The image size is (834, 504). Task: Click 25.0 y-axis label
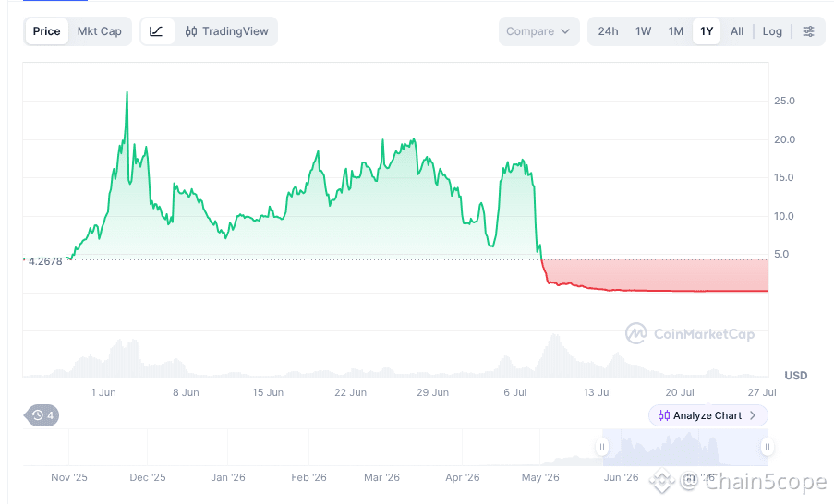tap(784, 101)
